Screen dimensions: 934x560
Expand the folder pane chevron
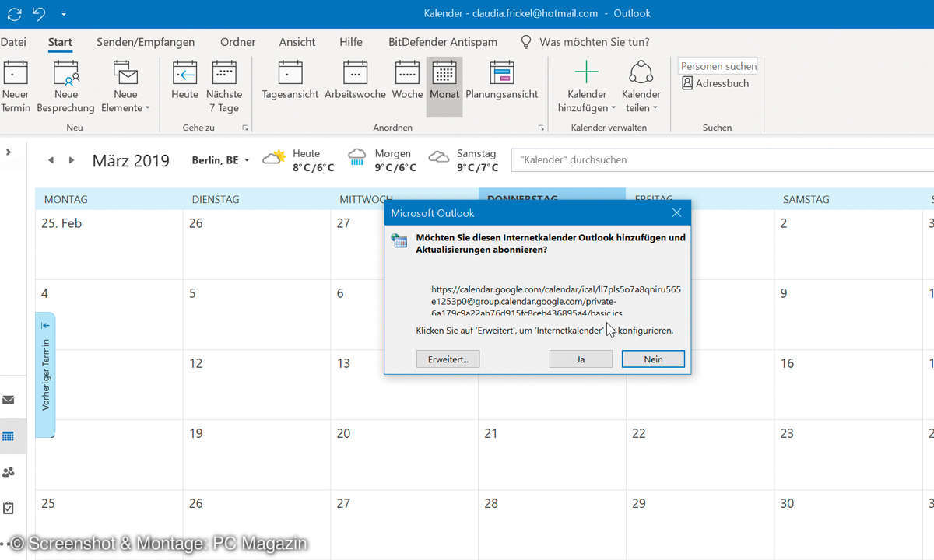tap(9, 152)
